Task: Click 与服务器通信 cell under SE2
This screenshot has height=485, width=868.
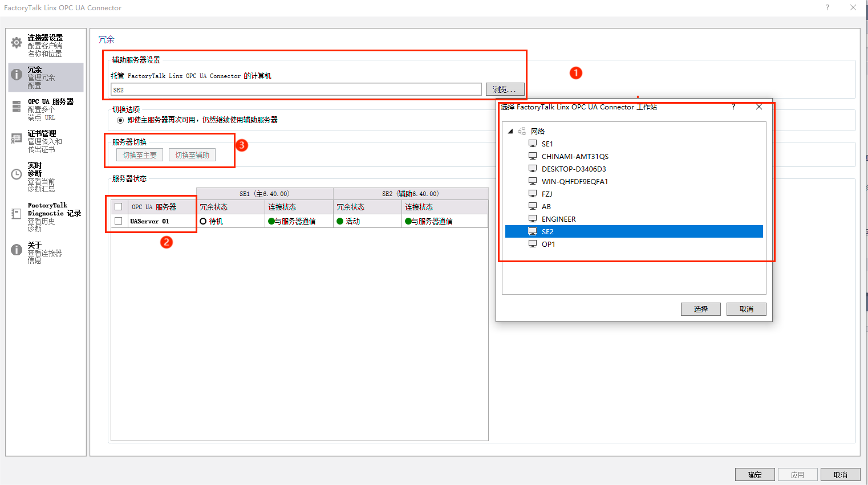Action: pyautogui.click(x=445, y=221)
